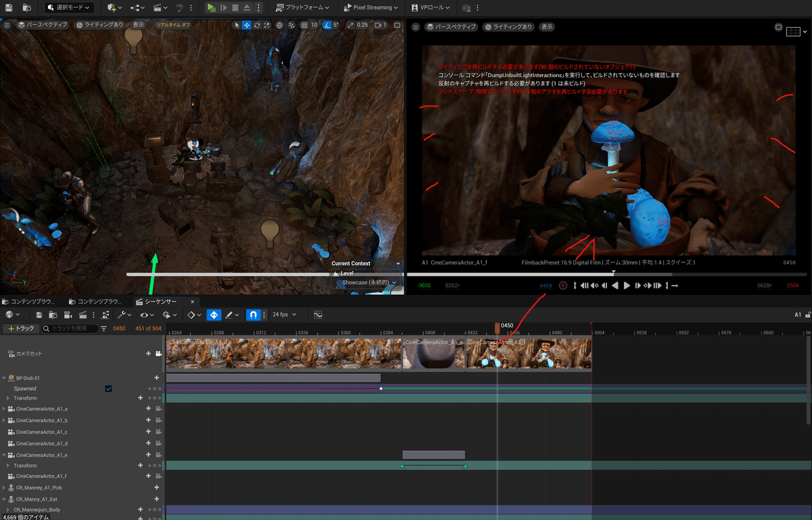Screen dimensions: 812x520
Task: Switch to the シーケンサー tab
Action: tap(160, 302)
